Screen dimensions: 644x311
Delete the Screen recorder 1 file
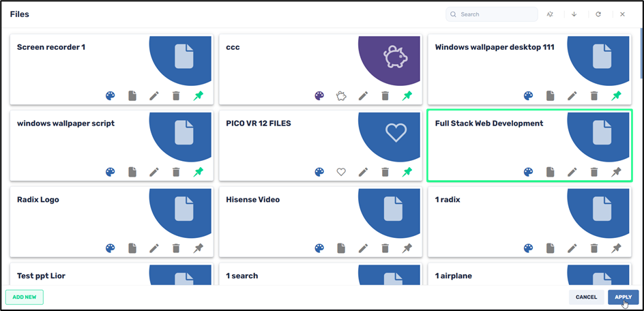click(176, 96)
